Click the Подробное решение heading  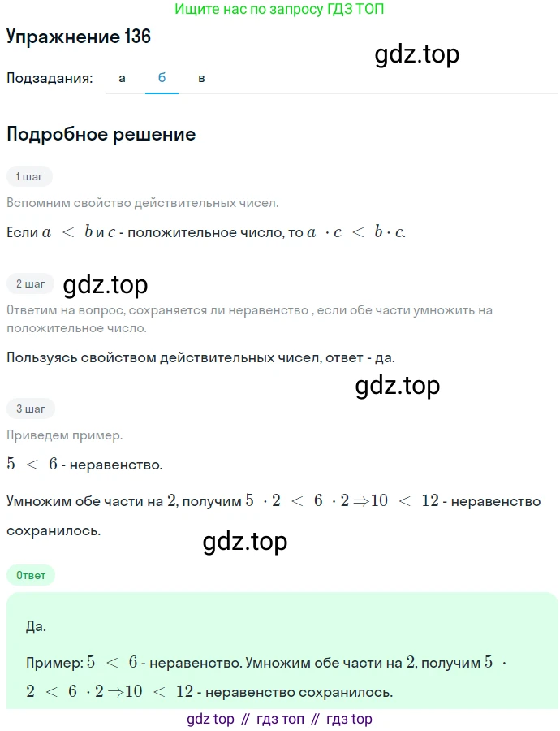101,134
